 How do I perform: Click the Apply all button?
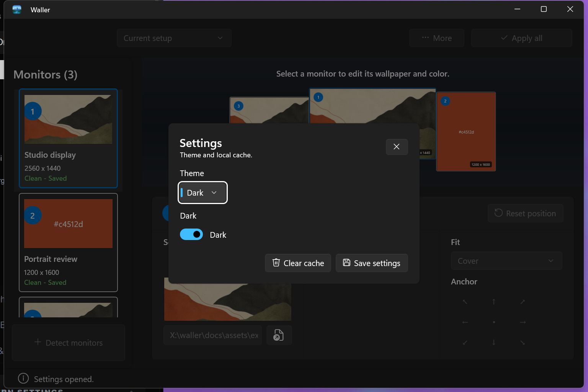click(x=522, y=38)
